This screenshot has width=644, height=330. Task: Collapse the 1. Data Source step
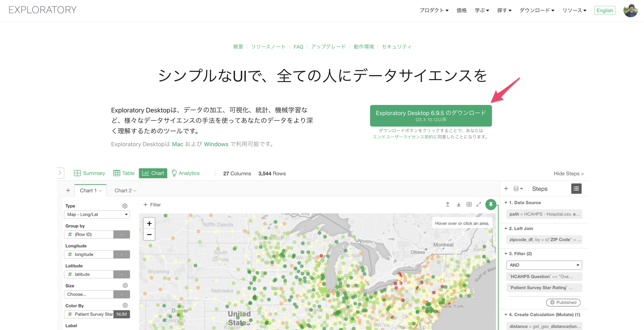click(506, 203)
